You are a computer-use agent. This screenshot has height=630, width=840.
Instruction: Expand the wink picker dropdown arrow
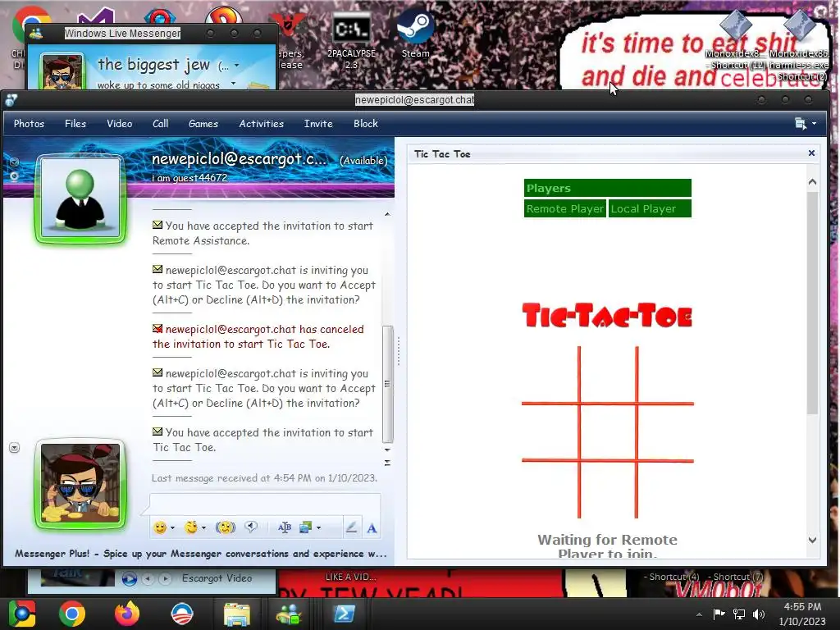click(203, 528)
